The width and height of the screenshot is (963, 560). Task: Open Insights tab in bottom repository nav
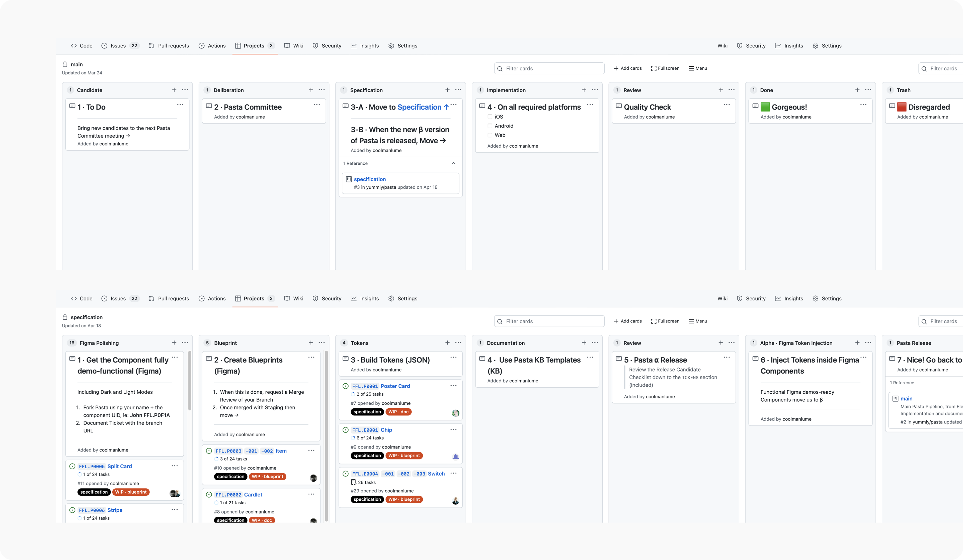pyautogui.click(x=365, y=298)
